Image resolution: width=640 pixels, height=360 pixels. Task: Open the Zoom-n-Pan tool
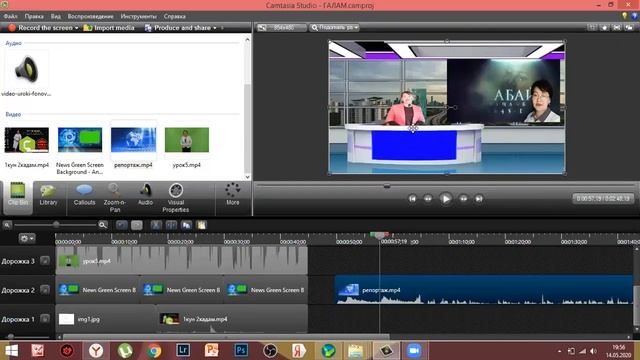tap(115, 198)
